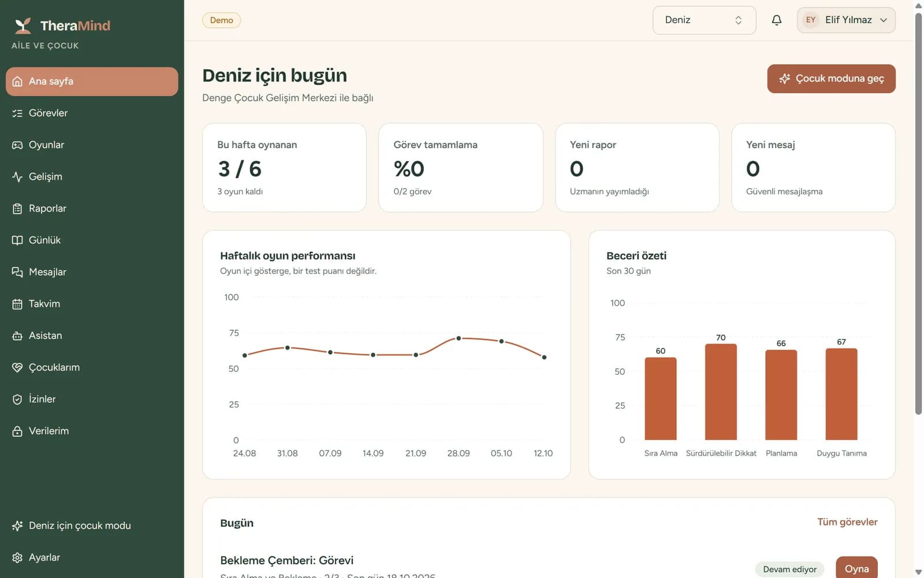Screen dimensions: 924x578
Task: Click the pulse icon beside Gelişim
Action: pos(17,177)
